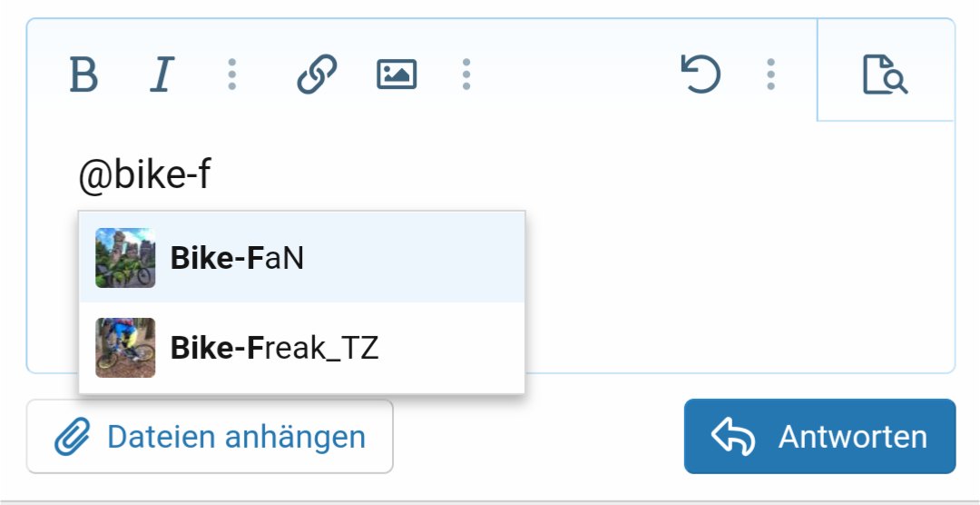
Task: Select Bike-FaN from the mention suggestions
Action: point(302,258)
